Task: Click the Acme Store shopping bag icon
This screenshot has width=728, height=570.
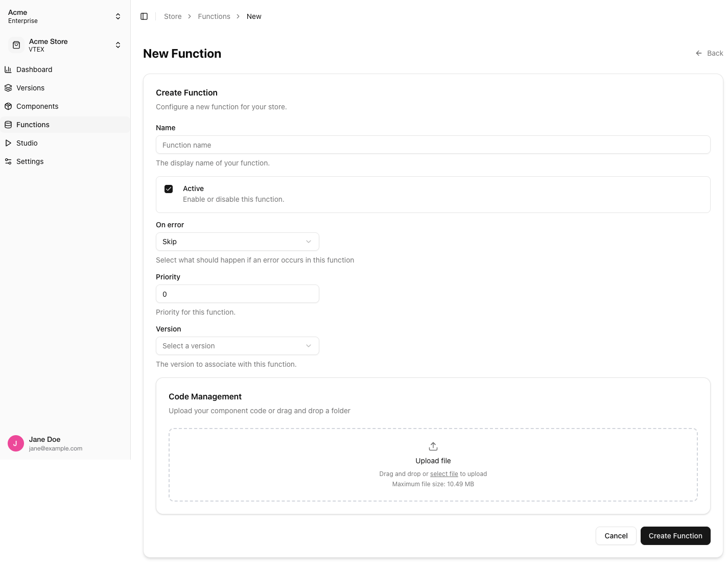Action: click(x=16, y=45)
